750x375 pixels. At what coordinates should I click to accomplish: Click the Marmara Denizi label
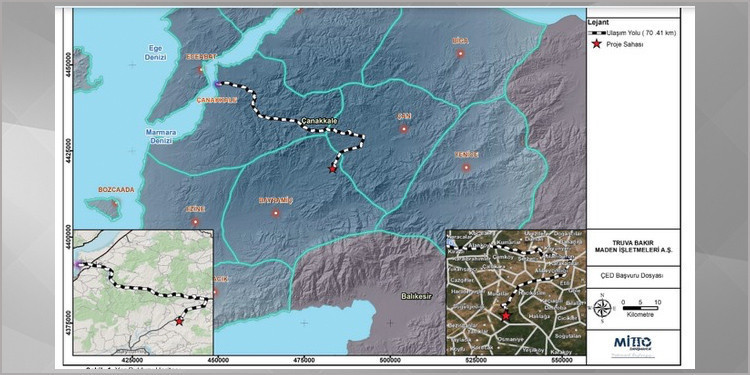[161, 136]
